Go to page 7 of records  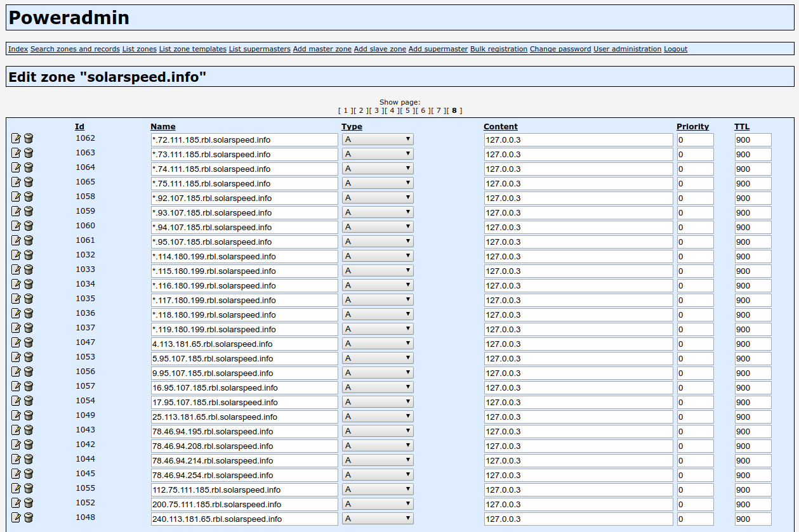[x=438, y=110]
